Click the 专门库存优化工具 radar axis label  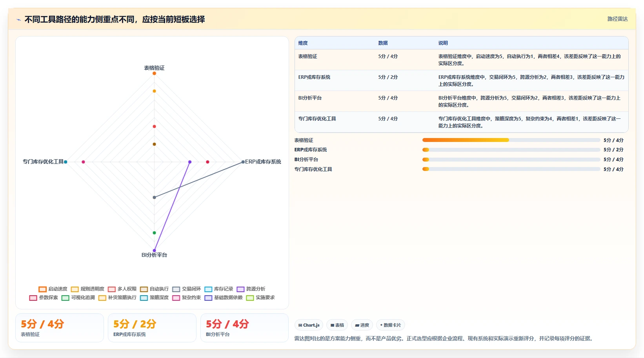[x=43, y=162]
